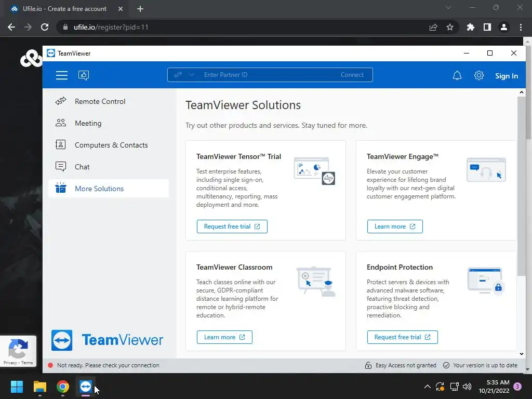Click Sign In in TeamViewer header
This screenshot has width=532, height=399.
(x=506, y=76)
